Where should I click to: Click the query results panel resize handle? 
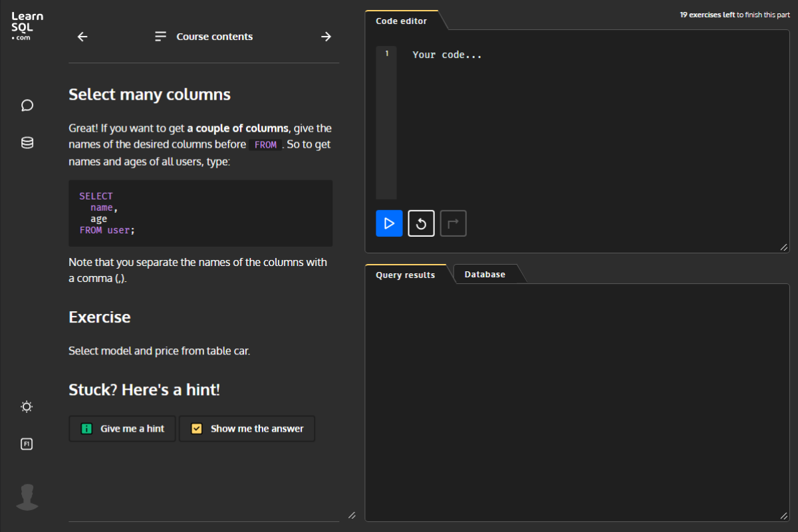point(784,516)
